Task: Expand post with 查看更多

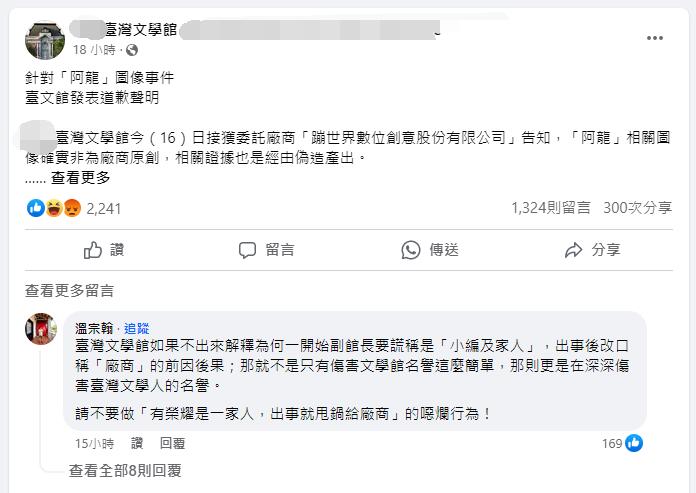Action: click(81, 178)
